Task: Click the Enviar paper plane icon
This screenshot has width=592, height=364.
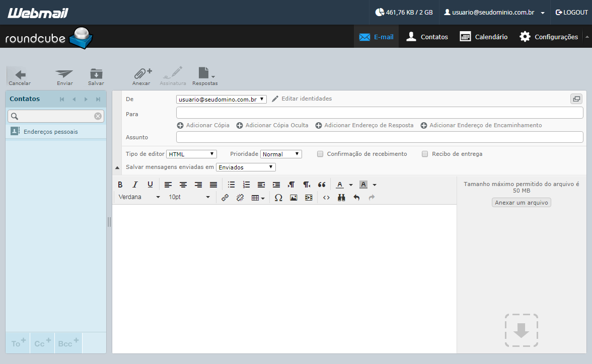Action: [x=64, y=74]
